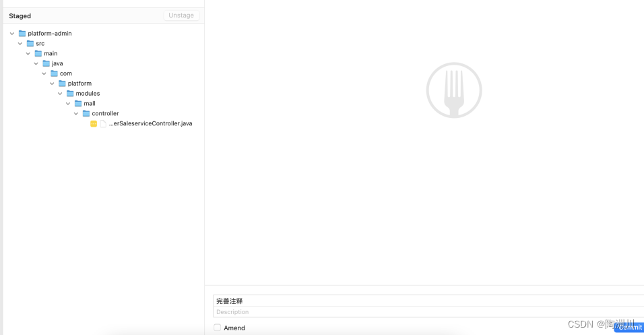Collapse the main folder chevron
Viewport: 644px width, 335px height.
pos(28,53)
